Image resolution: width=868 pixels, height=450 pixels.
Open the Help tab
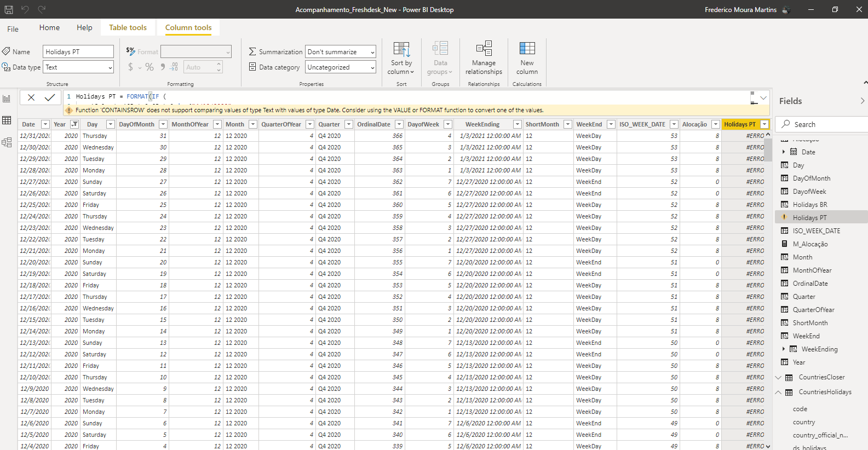pos(84,27)
